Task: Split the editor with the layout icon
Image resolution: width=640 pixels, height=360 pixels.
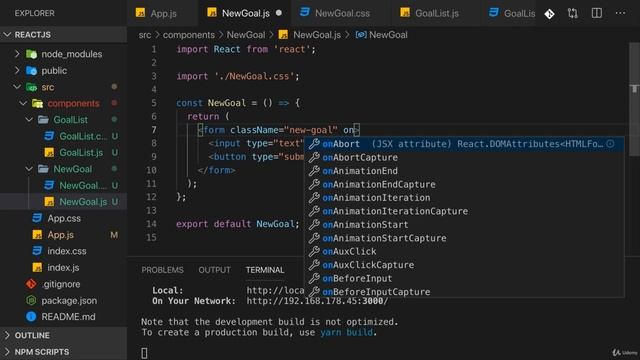Action: tap(597, 13)
